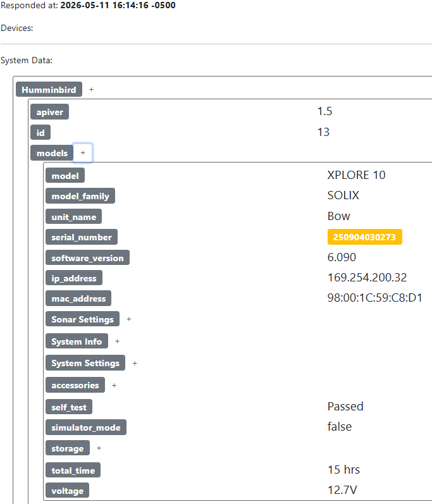Toggle the models plus expander
Image resolution: width=432 pixels, height=504 pixels.
pyautogui.click(x=83, y=153)
